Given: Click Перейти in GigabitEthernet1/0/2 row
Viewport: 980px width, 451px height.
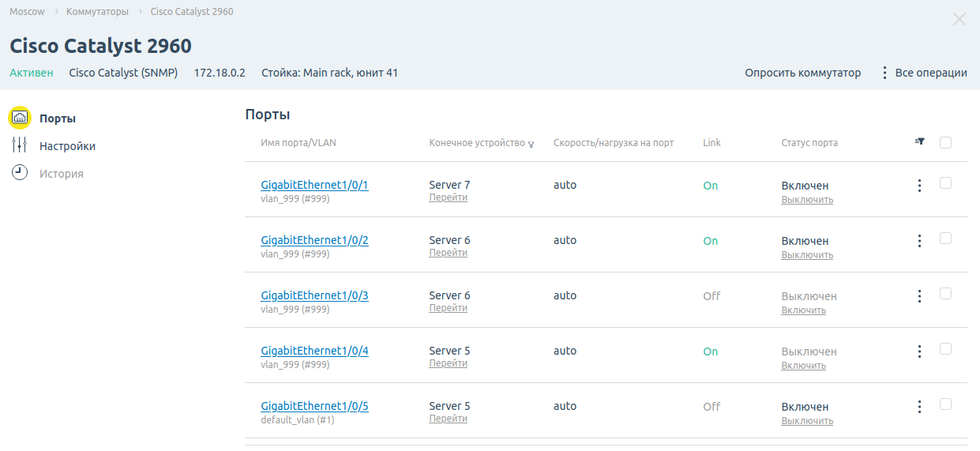Looking at the screenshot, I should point(448,253).
